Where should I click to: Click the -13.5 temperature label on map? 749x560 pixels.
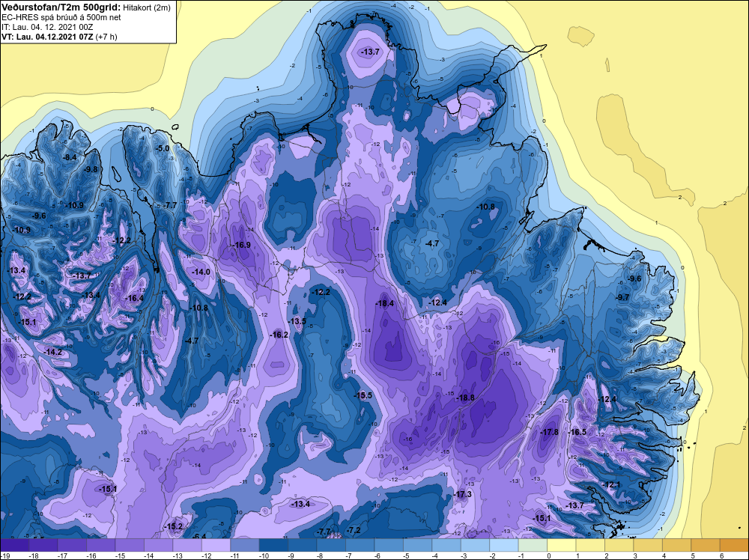pyautogui.click(x=297, y=321)
